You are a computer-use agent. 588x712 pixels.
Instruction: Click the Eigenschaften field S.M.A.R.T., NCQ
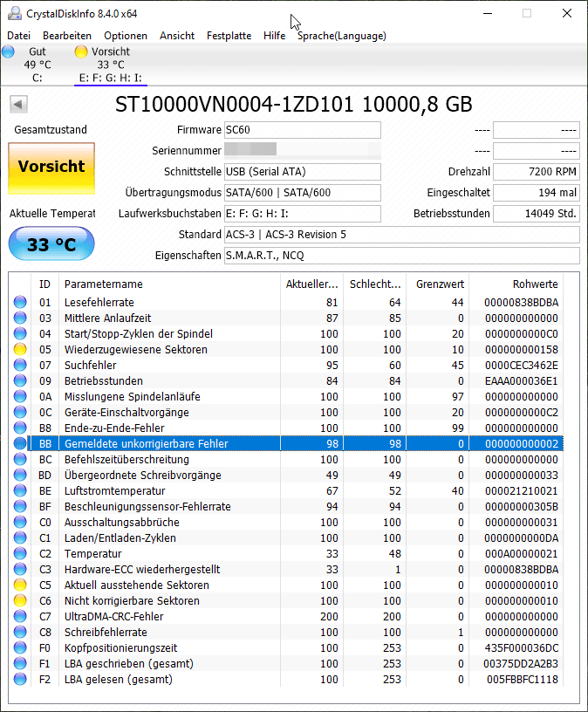click(402, 255)
